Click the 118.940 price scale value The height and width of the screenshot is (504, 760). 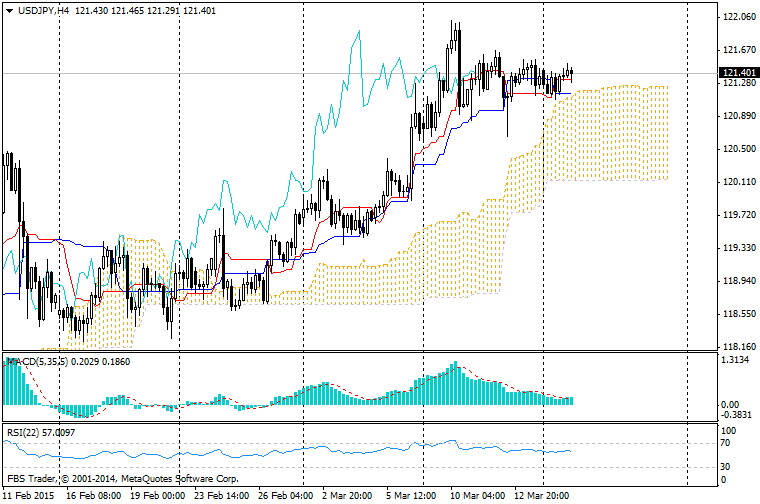click(739, 281)
